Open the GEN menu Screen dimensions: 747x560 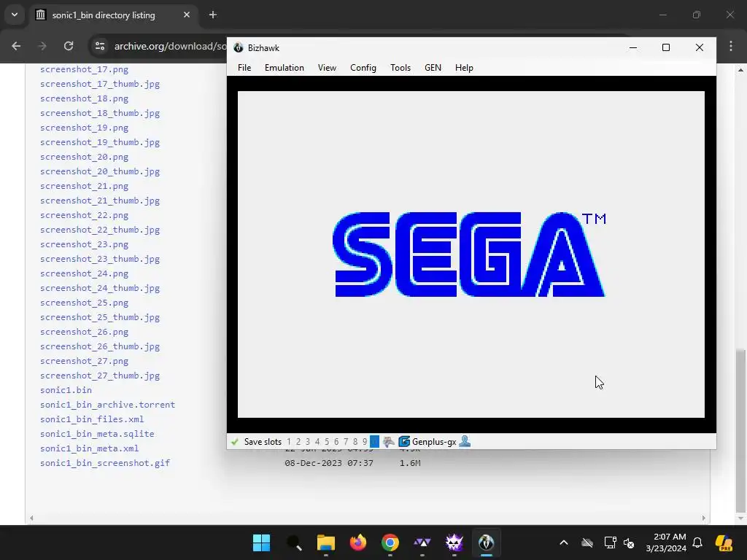[433, 68]
